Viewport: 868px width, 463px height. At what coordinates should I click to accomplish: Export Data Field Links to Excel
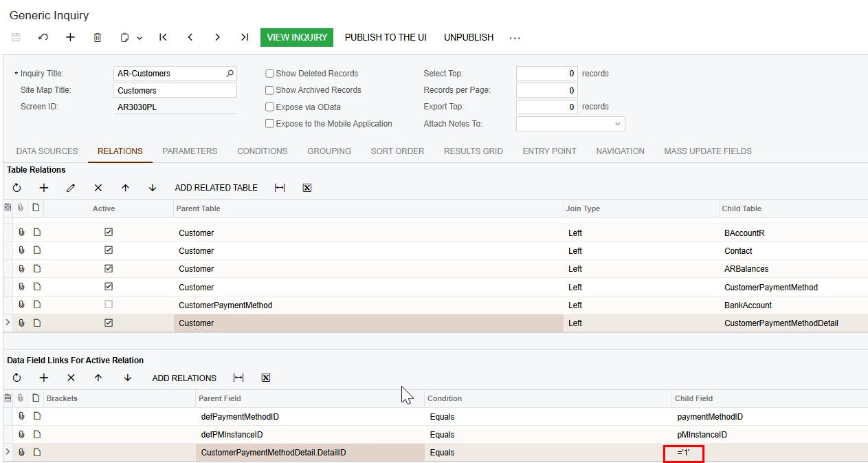click(x=266, y=378)
